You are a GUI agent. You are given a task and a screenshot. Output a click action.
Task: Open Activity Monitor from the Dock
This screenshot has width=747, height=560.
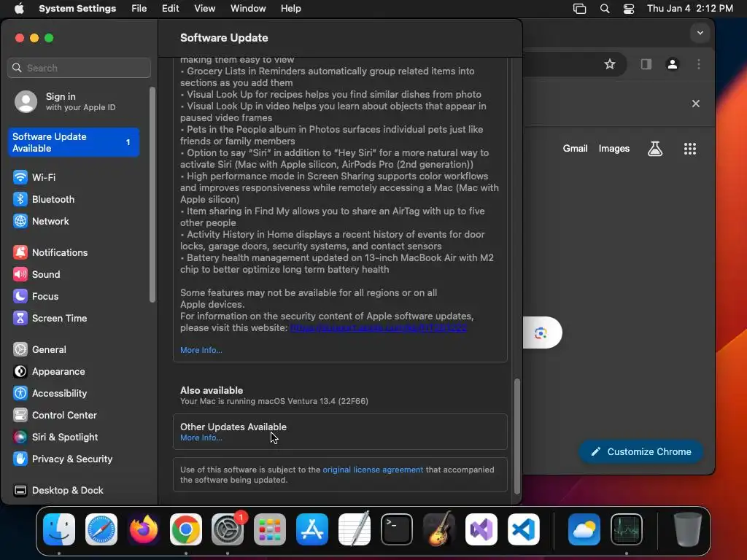(627, 529)
